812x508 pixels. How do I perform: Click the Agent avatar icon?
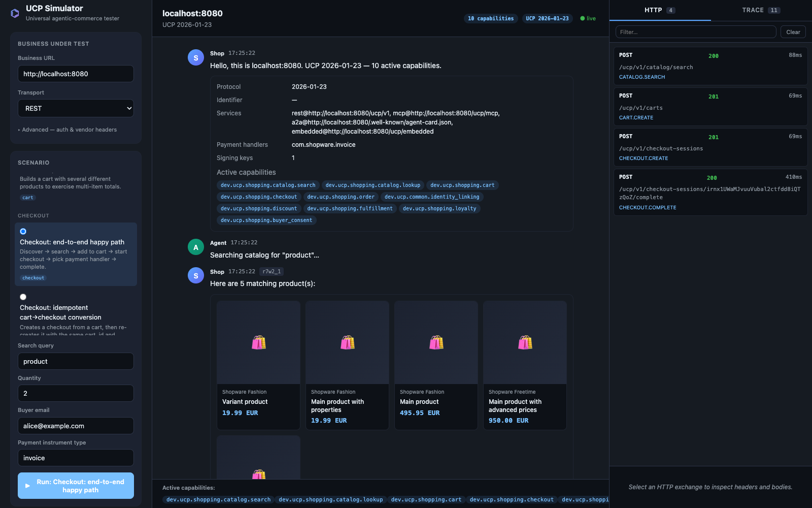[x=196, y=247]
